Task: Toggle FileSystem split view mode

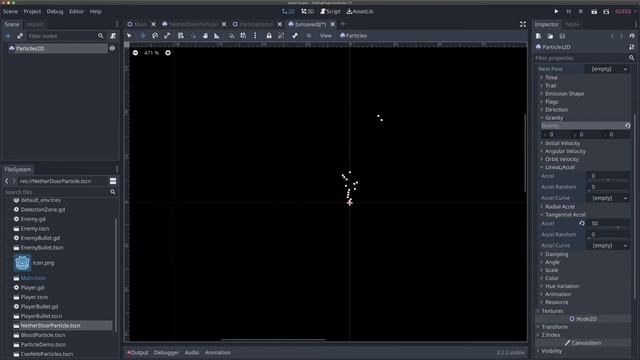Action: 113,181
